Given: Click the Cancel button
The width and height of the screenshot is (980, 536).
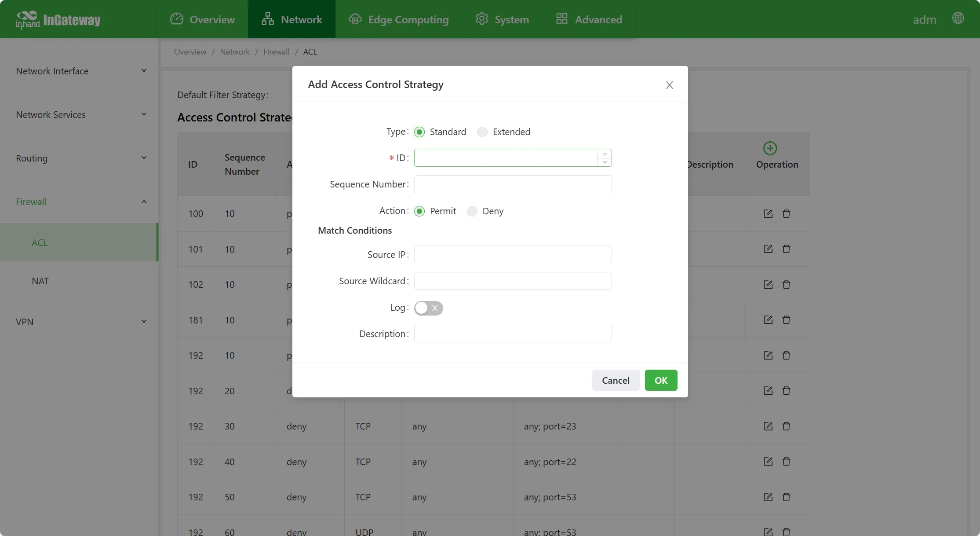Looking at the screenshot, I should tap(616, 380).
